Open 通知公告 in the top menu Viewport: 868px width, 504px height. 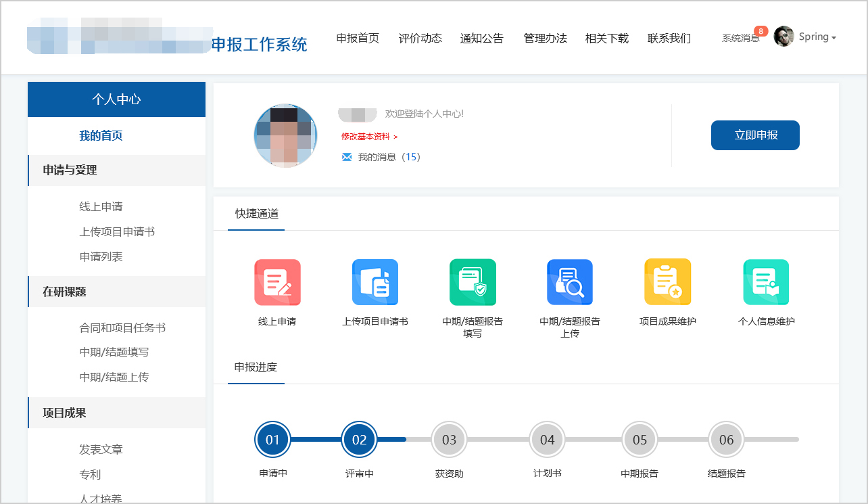coord(481,39)
